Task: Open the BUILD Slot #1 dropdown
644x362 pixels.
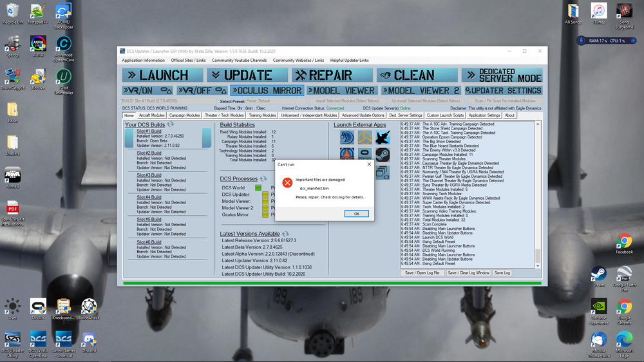Action: [x=169, y=101]
